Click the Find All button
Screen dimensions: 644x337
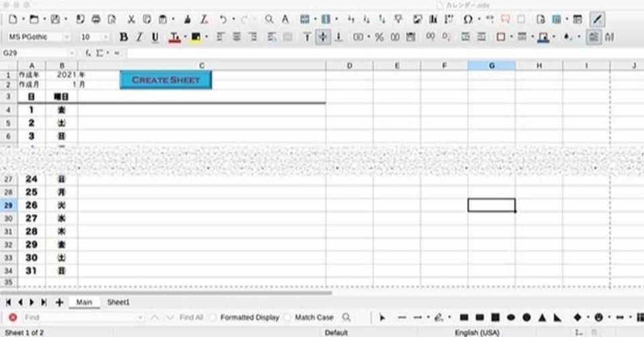[191, 318]
